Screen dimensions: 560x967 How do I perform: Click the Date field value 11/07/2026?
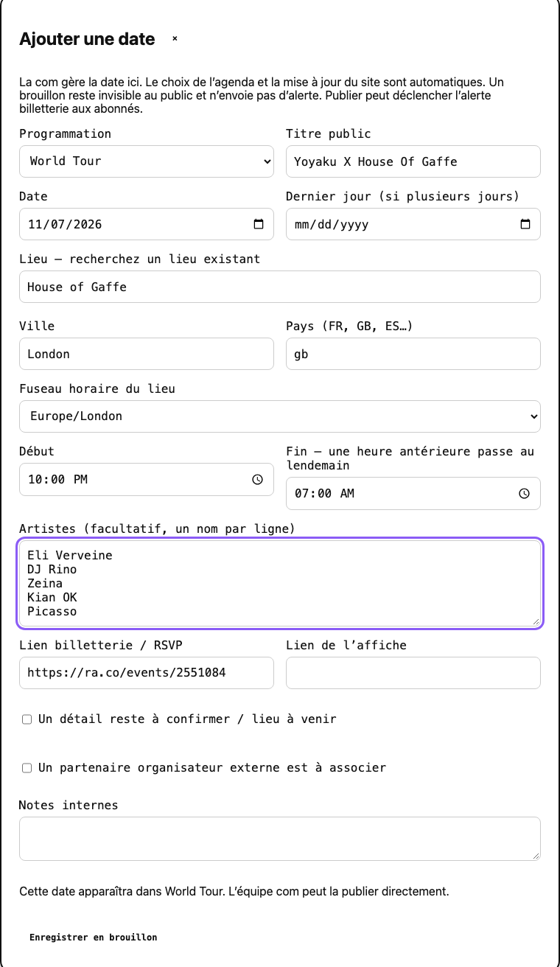64,224
